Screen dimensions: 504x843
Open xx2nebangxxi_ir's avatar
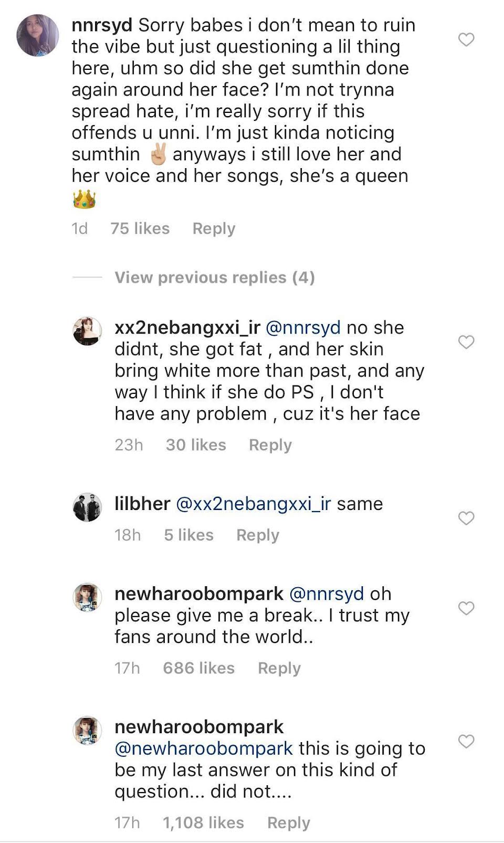click(87, 331)
